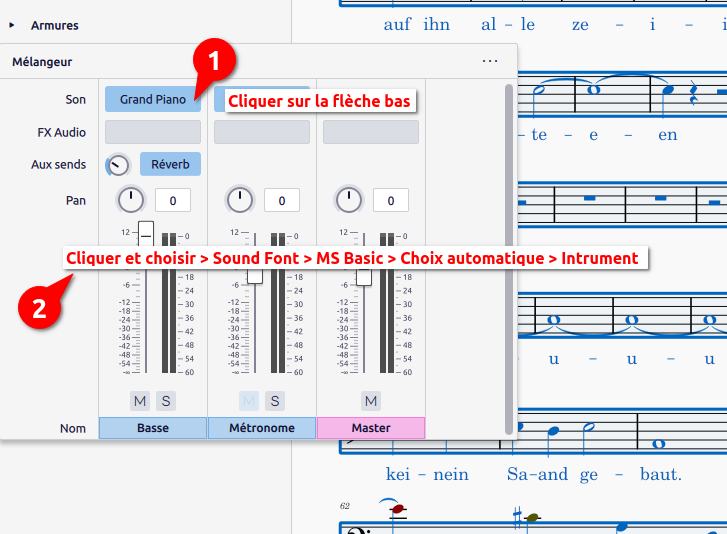This screenshot has height=534, width=727.
Task: Open the Mélangeur panel options menu
Action: pos(489,61)
